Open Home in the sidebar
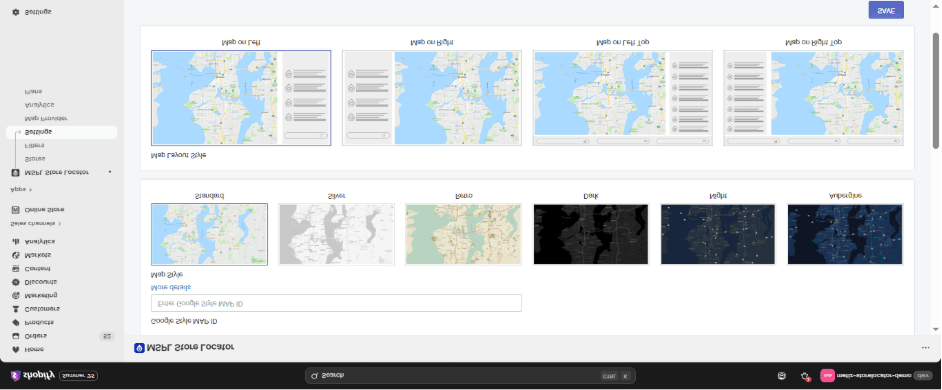The height and width of the screenshot is (390, 942). coord(34,349)
